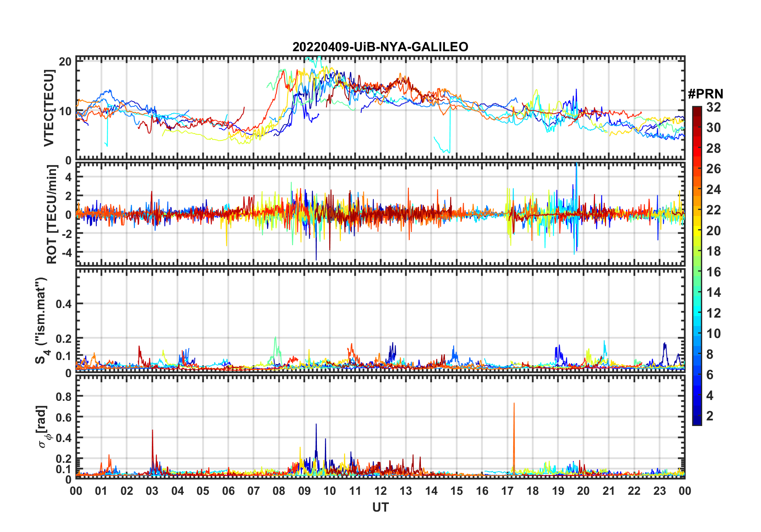This screenshot has width=761, height=532.
Task: Click the "09" hour tick on the UT axis
Action: (304, 491)
